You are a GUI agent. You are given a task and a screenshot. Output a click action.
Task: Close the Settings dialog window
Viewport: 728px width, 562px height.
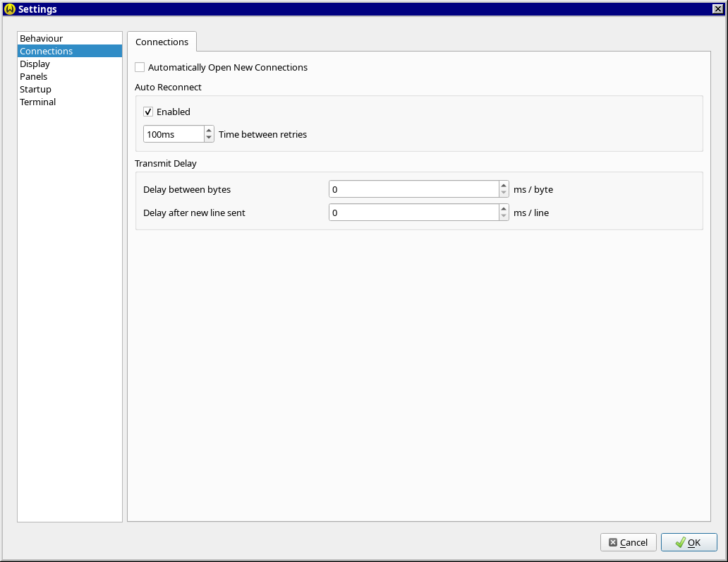tap(717, 9)
